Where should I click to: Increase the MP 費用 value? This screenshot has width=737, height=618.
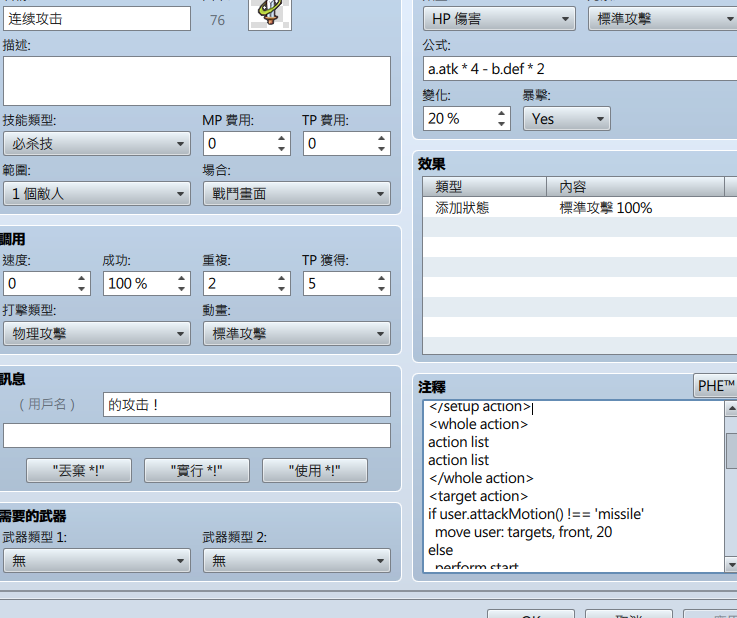[x=281, y=138]
